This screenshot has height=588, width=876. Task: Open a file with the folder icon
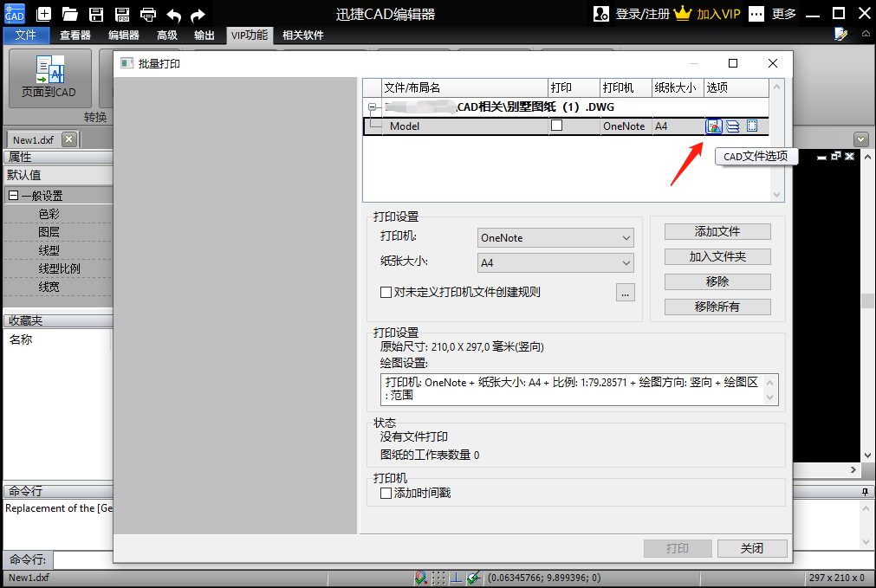tap(70, 14)
